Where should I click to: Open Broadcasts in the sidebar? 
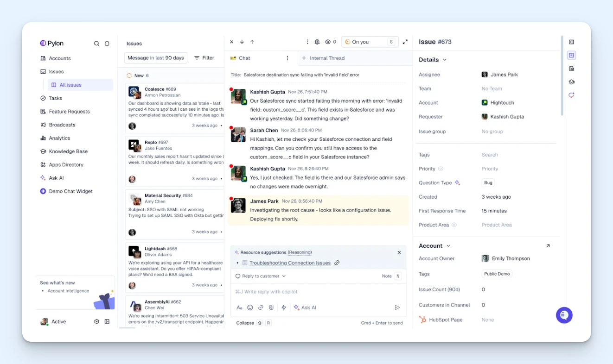pos(62,125)
